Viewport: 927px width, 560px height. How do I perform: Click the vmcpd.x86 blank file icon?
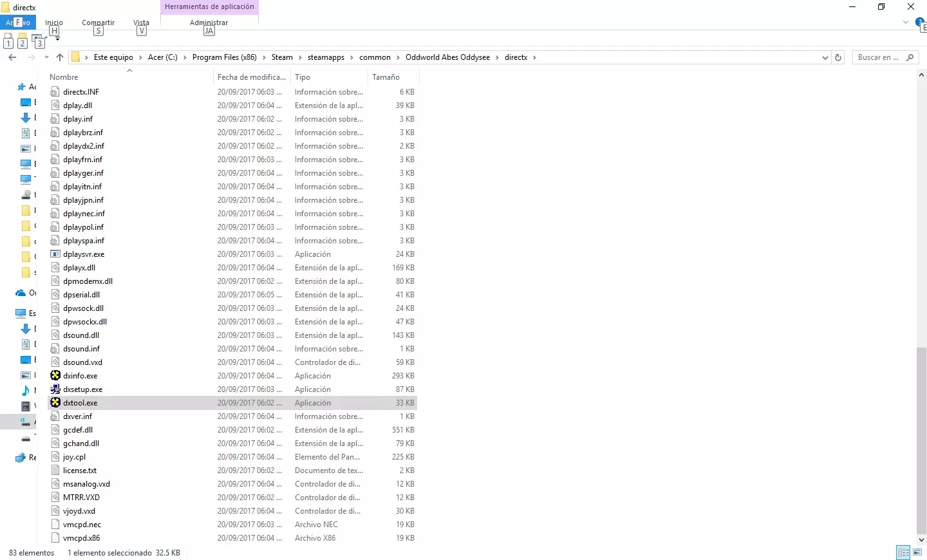click(55, 538)
